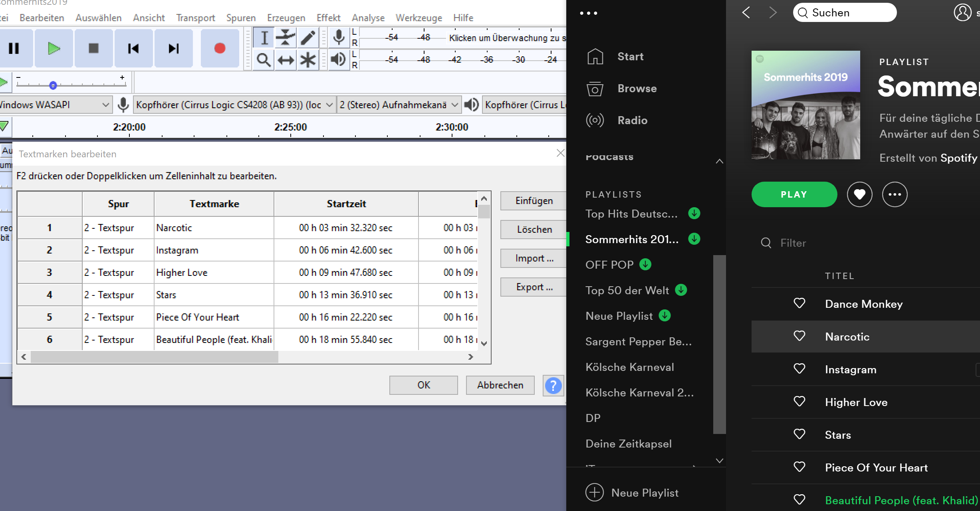
Task: Adjust the playback speed slider
Action: point(53,85)
